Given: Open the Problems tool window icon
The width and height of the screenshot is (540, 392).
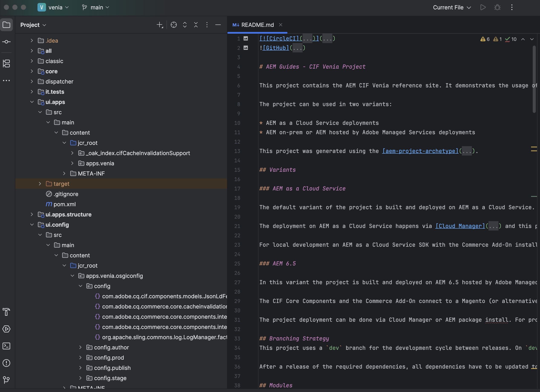Looking at the screenshot, I should (6, 363).
